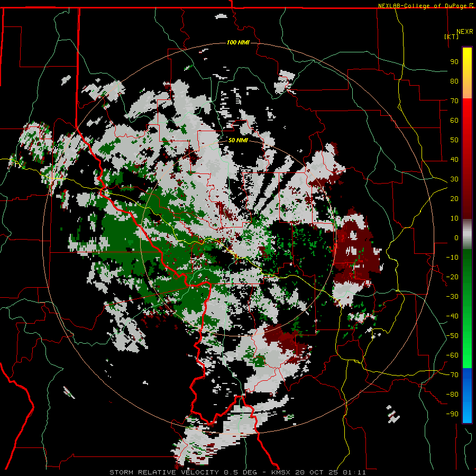Click the gray zero-velocity band on the scale
This screenshot has height=476, width=476.
coord(467,234)
